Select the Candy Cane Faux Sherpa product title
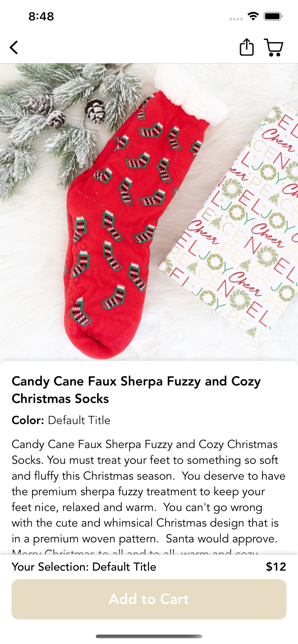Screen dimensions: 298x644 (x=136, y=390)
